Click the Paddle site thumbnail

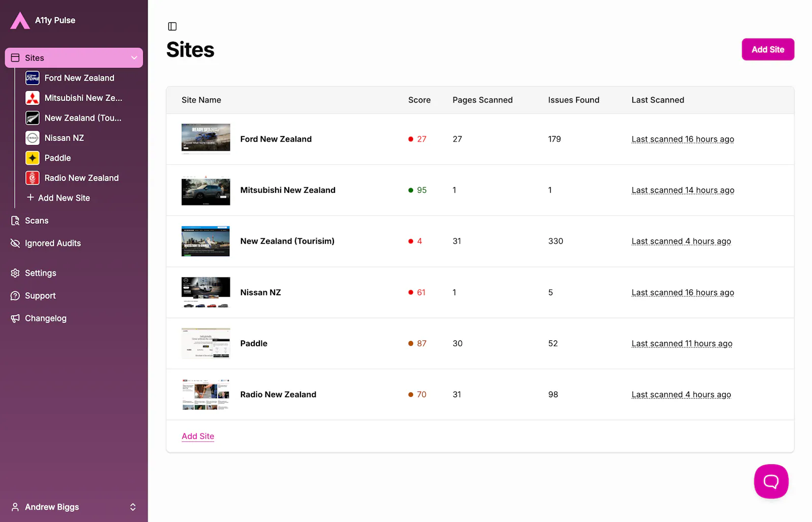[206, 343]
